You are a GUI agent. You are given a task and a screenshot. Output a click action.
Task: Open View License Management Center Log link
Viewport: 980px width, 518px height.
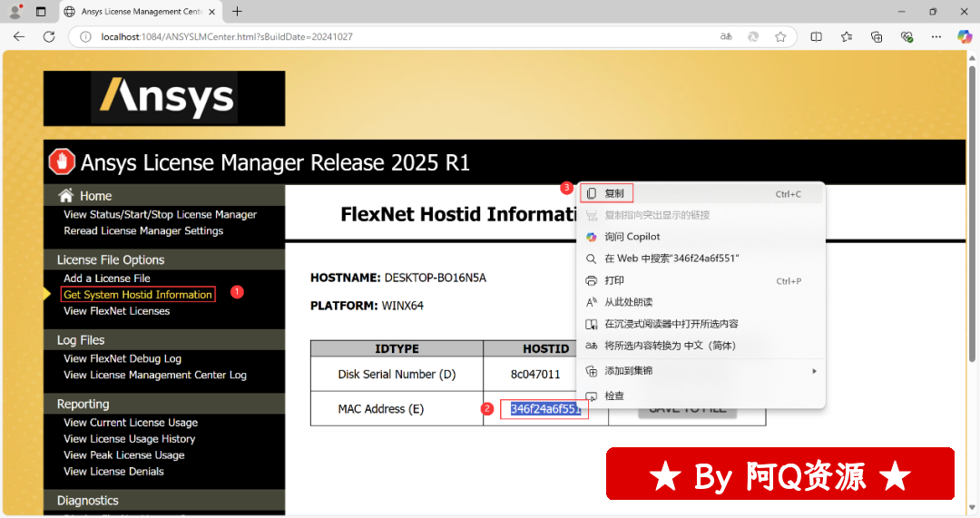155,375
